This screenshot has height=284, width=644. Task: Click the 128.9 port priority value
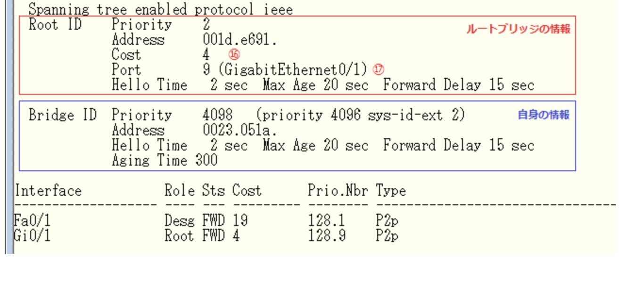click(x=326, y=235)
